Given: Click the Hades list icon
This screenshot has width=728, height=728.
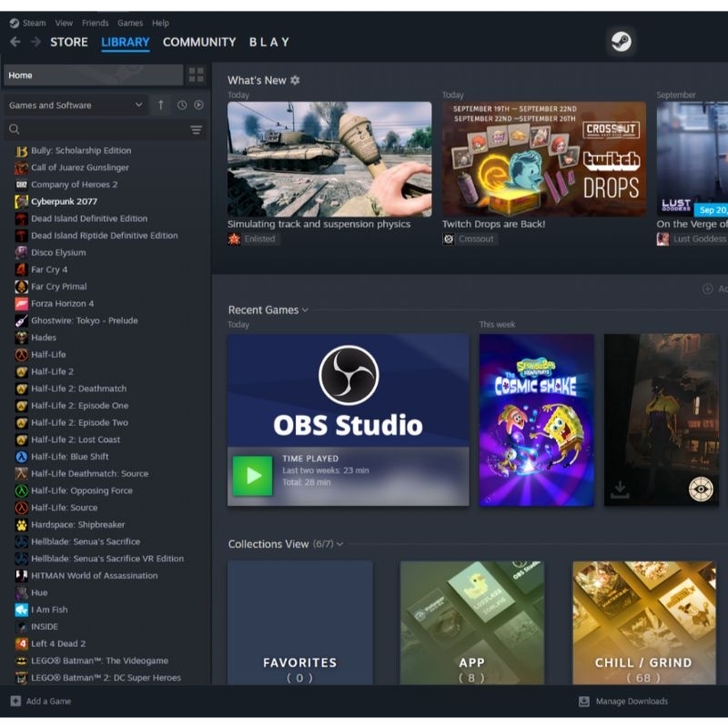Looking at the screenshot, I should 21,338.
